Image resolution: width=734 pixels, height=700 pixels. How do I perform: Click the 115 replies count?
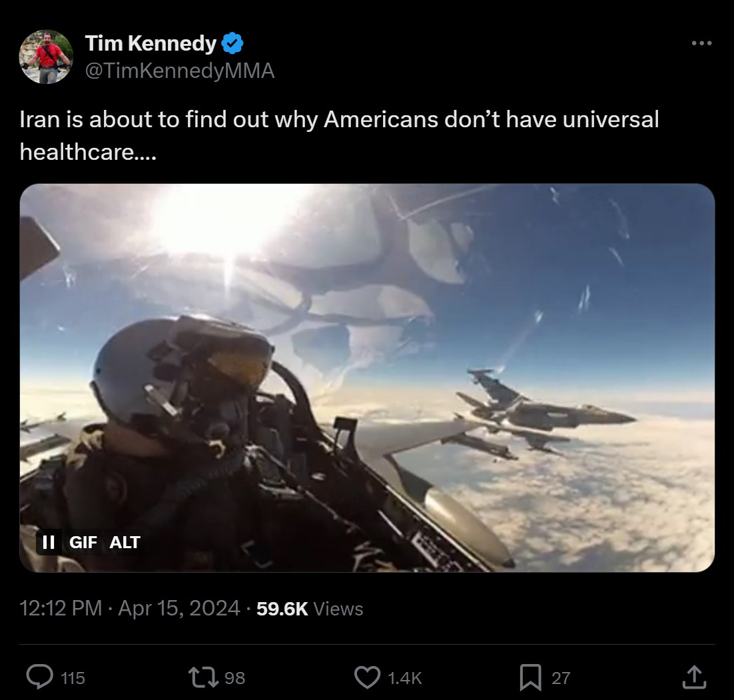73,678
